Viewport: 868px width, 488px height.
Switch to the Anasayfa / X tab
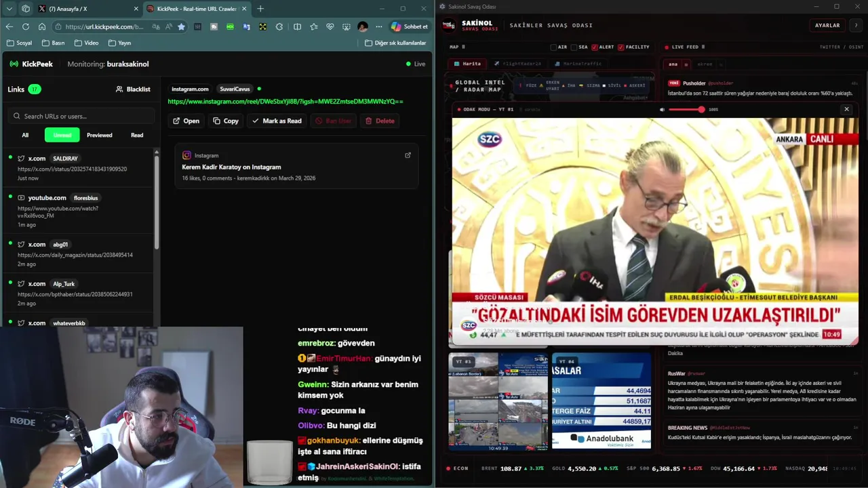coord(88,9)
